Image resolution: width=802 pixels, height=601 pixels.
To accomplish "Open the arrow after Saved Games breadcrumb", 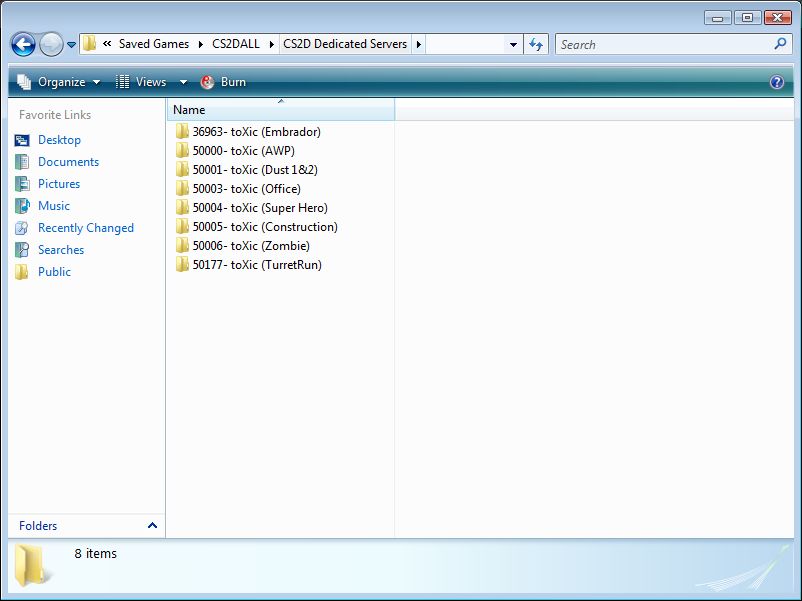I will point(200,44).
